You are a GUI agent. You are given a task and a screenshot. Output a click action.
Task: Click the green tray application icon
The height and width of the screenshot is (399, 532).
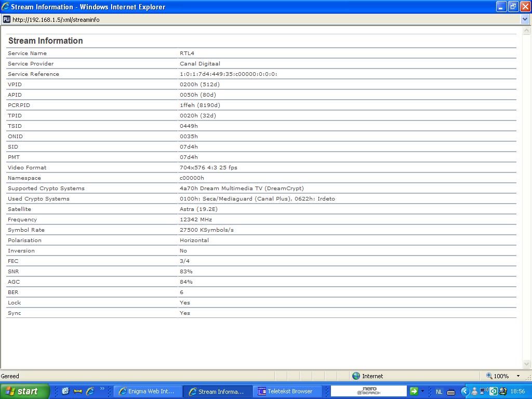(x=494, y=391)
